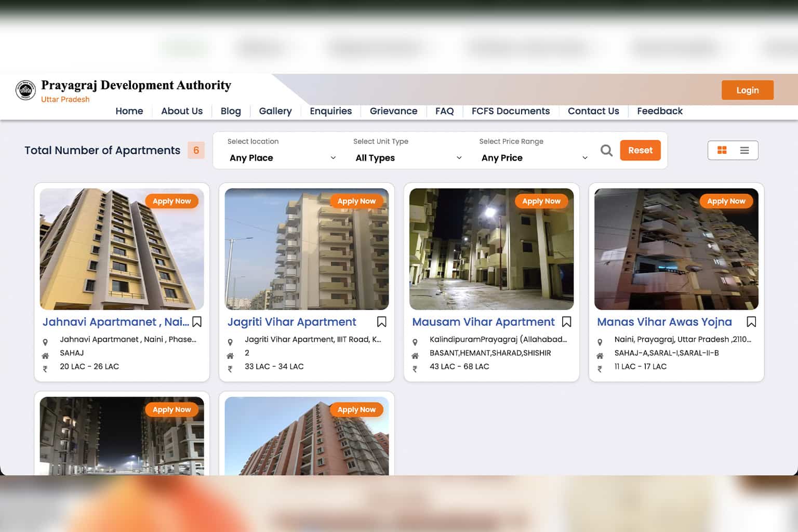The image size is (798, 532).
Task: Open About Us page
Action: click(182, 111)
